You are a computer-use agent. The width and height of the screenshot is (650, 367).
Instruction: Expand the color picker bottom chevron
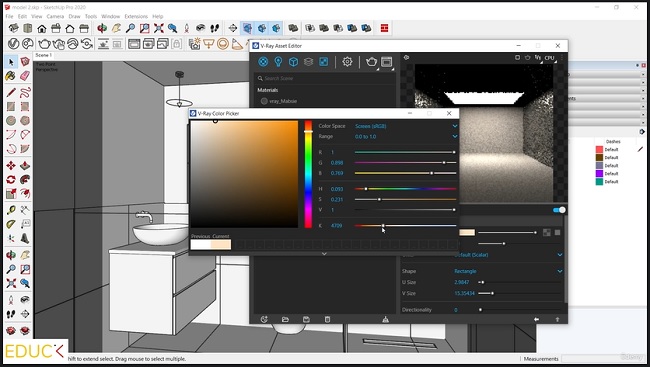324,253
